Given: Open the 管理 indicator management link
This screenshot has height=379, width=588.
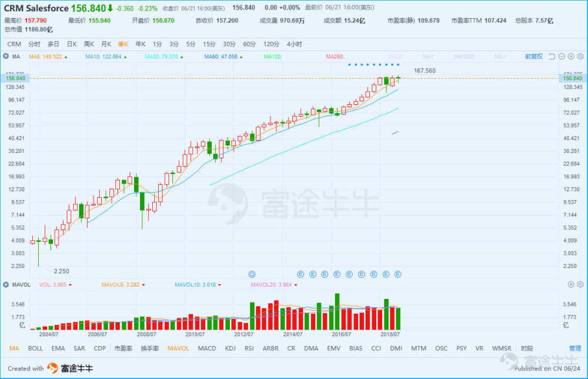Looking at the screenshot, I should 575,348.
